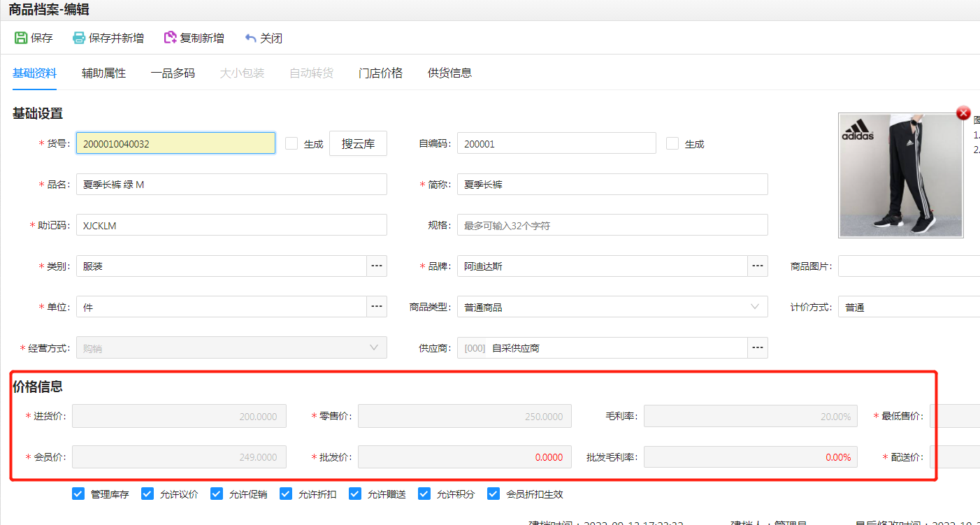Click the 搜云库 search button
Screen dimensions: 980x525
[357, 143]
